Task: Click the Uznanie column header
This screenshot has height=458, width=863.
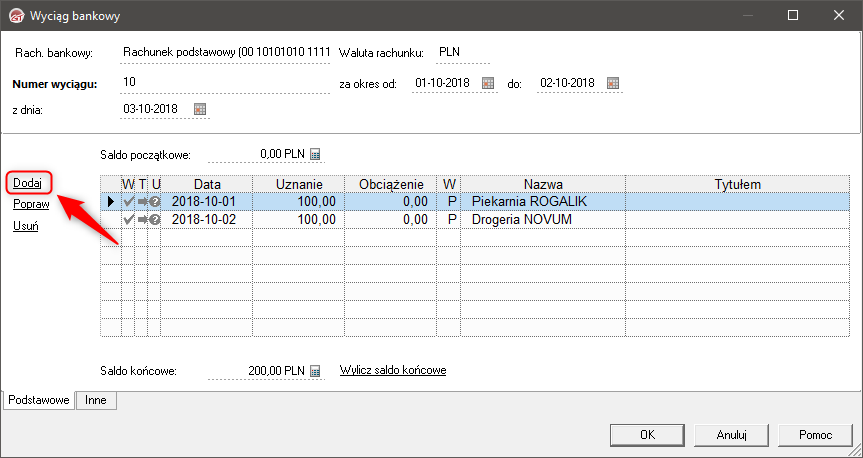Action: click(298, 184)
